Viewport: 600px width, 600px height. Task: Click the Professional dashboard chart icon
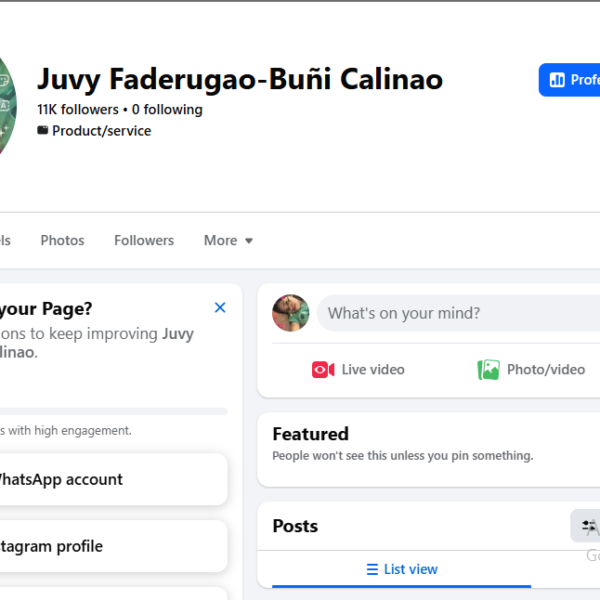tap(557, 80)
